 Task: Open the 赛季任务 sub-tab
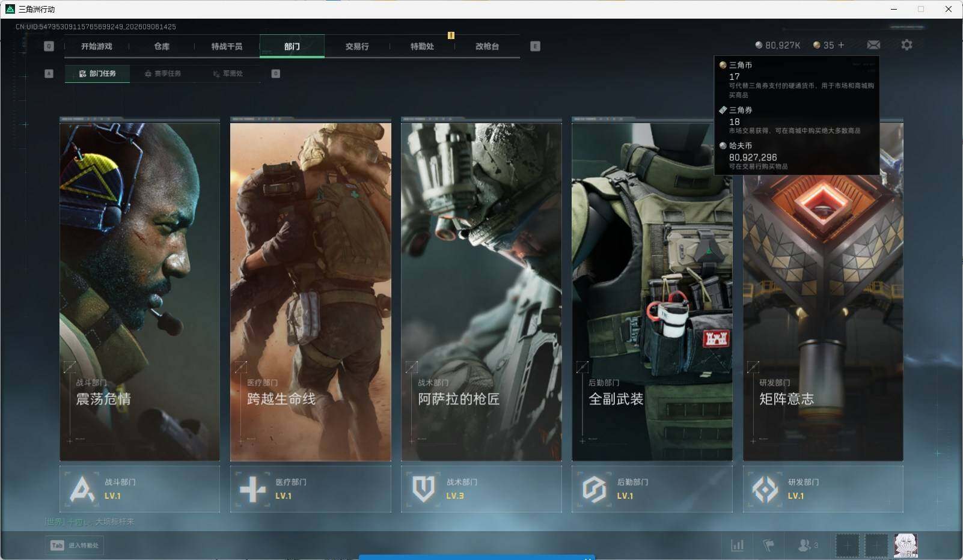point(162,73)
